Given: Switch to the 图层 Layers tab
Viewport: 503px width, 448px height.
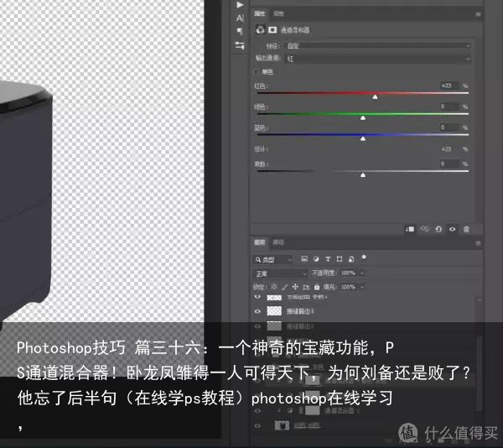Looking at the screenshot, I should [260, 242].
